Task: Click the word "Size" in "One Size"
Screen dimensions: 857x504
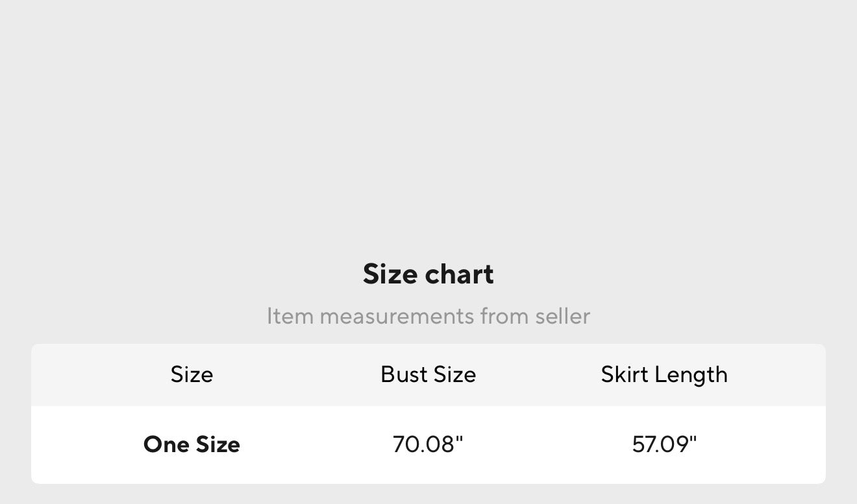Action: click(x=217, y=444)
